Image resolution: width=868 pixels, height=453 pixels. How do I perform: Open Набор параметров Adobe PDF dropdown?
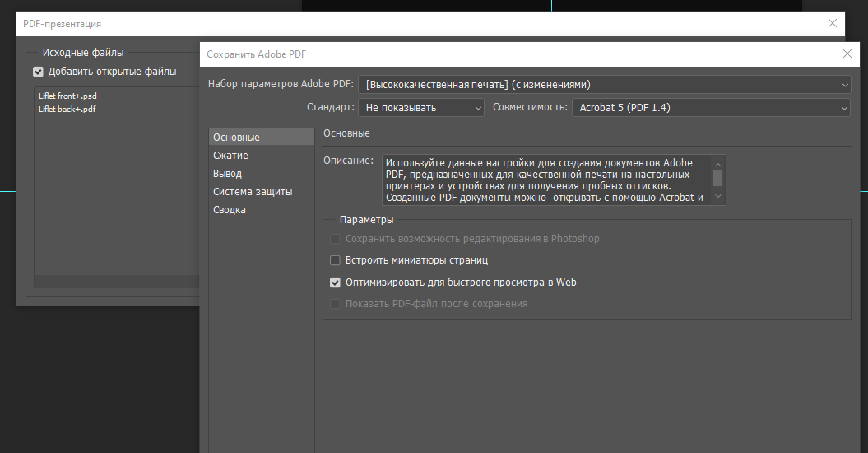605,85
